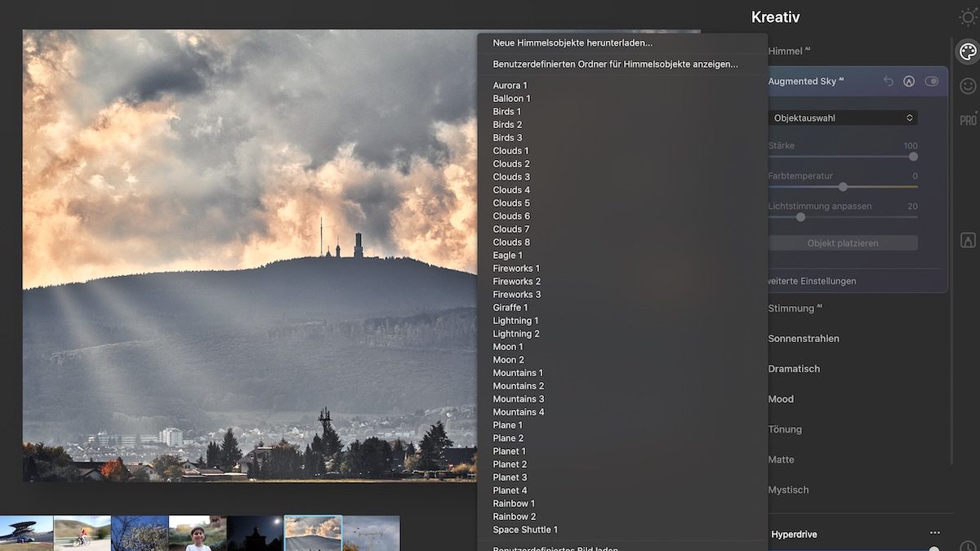Open the local masking icon in sidebar
The image size is (980, 551).
click(968, 240)
